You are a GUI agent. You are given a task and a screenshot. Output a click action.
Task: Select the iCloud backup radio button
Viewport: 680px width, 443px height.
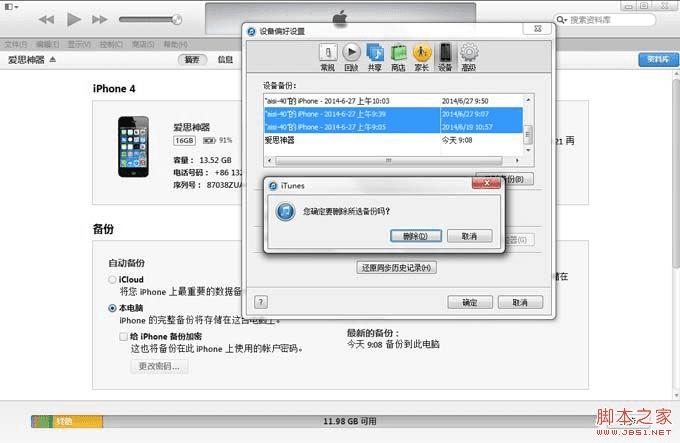(x=112, y=280)
